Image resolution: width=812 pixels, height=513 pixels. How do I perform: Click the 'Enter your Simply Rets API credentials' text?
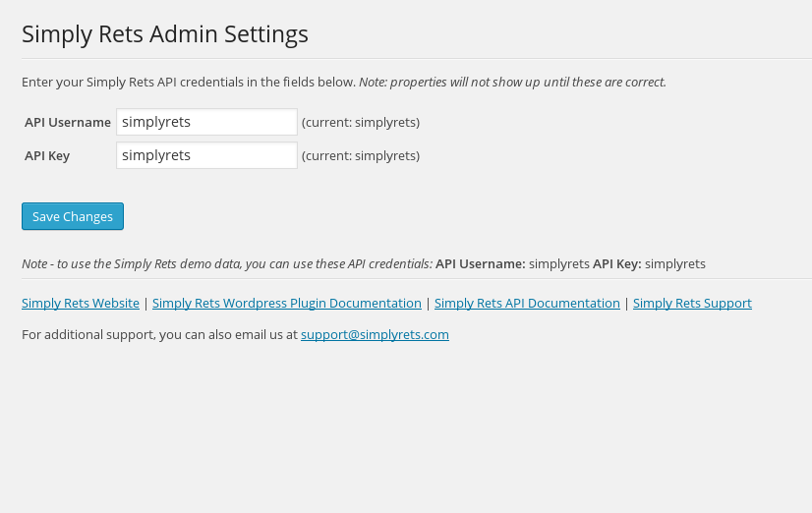(x=188, y=83)
